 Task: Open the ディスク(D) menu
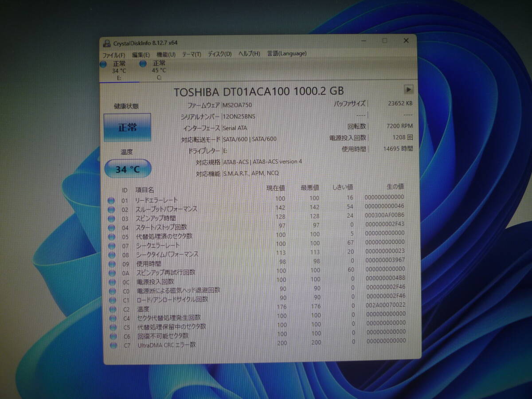point(220,54)
